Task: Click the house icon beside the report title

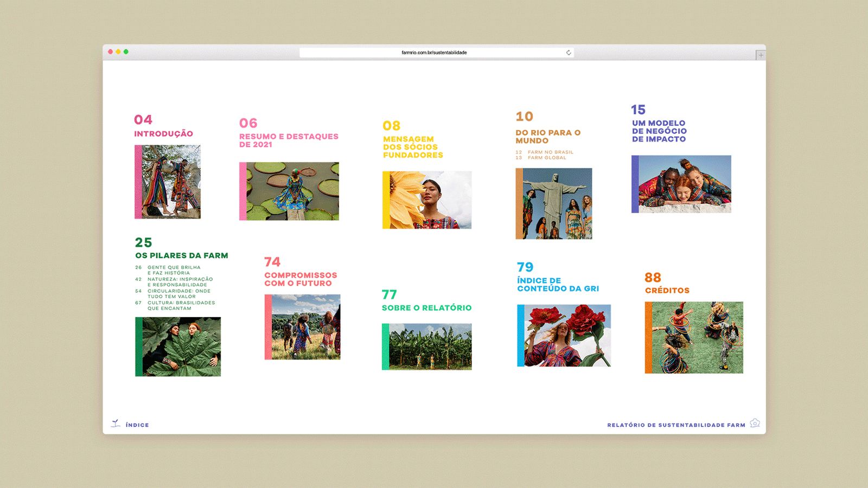Action: (x=755, y=423)
